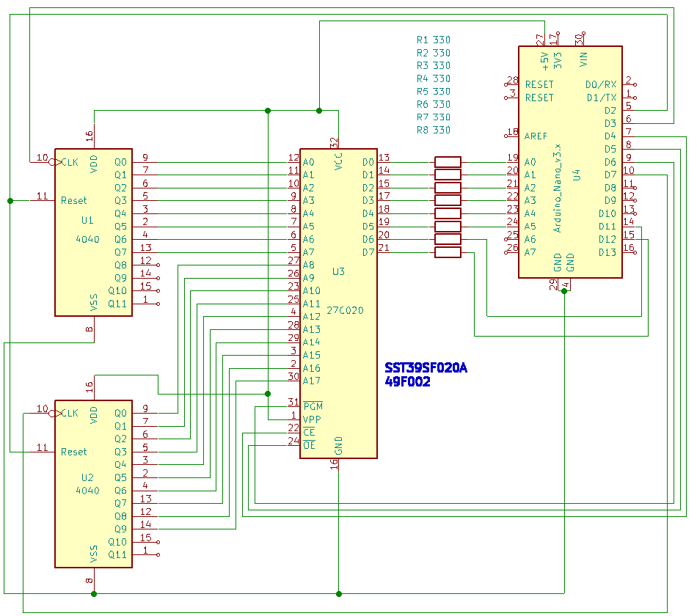Click the blue "49F002" annotation
The image size is (697, 616).
[x=408, y=382]
